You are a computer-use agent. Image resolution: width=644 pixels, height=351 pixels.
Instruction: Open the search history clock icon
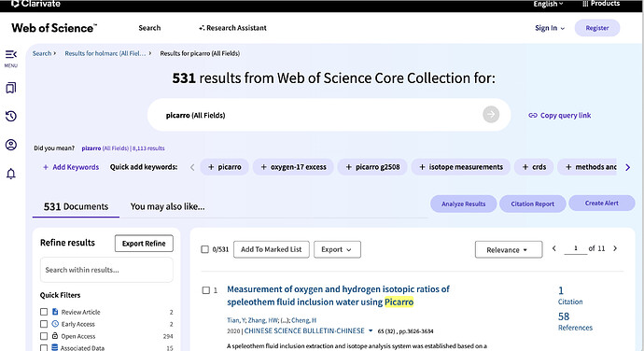(x=10, y=116)
